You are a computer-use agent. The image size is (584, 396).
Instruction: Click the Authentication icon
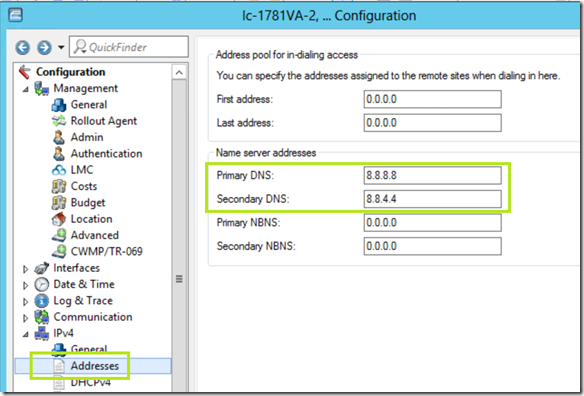59,153
